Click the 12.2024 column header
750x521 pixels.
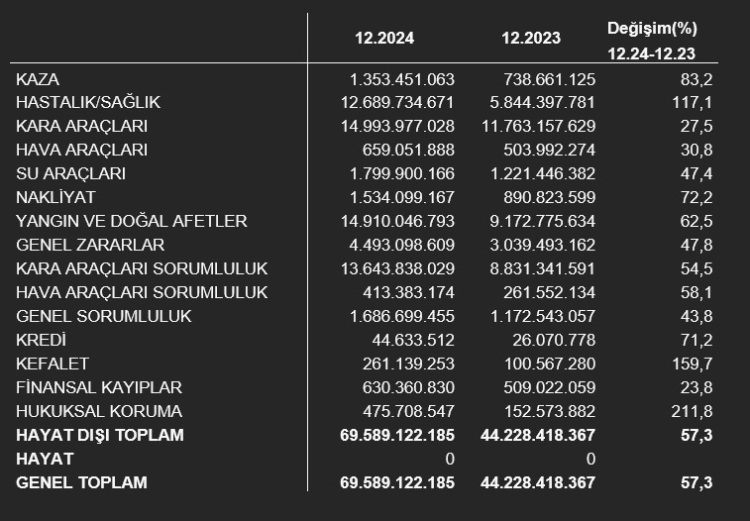click(x=384, y=38)
